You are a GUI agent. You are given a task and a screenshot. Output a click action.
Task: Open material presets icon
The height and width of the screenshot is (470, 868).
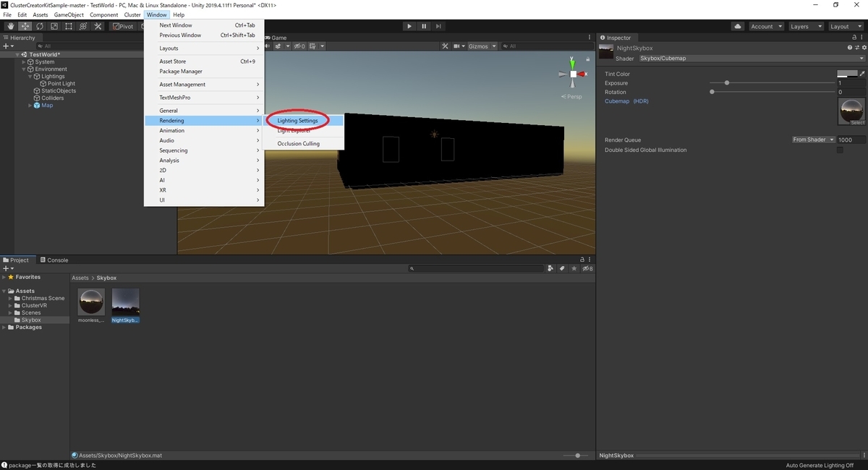click(x=856, y=48)
